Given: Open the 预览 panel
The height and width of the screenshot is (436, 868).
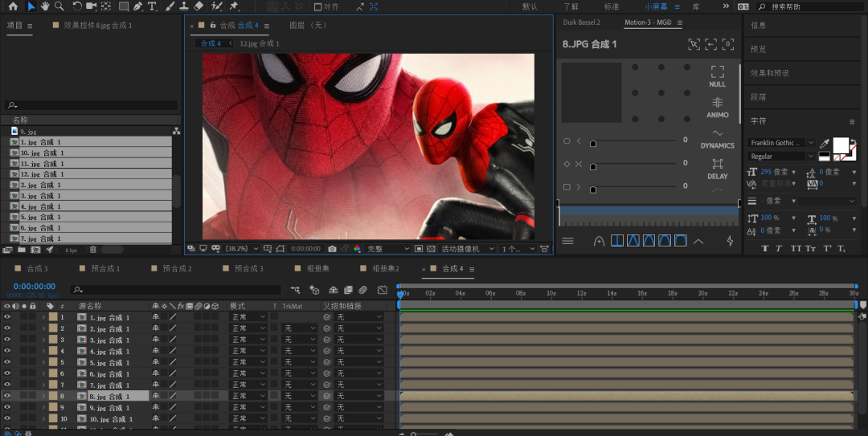Looking at the screenshot, I should tap(759, 49).
